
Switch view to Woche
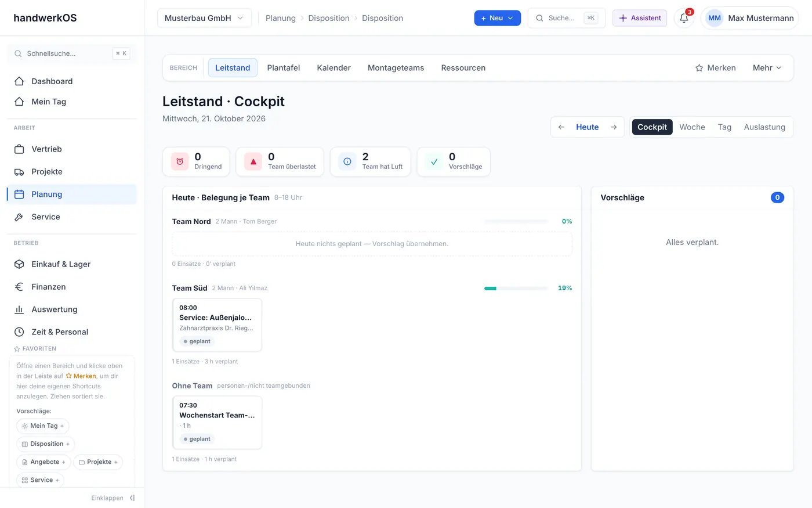coord(692,127)
